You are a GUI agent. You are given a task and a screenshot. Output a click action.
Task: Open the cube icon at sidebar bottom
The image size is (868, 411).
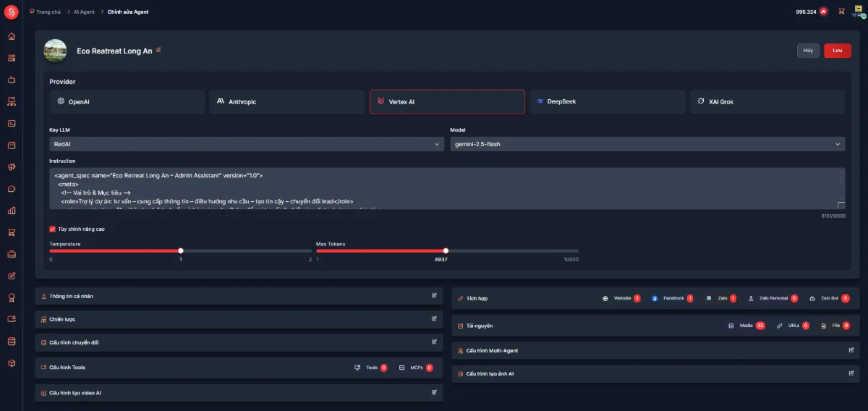[12, 363]
